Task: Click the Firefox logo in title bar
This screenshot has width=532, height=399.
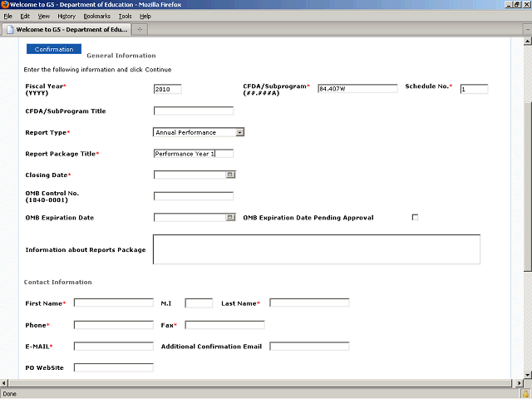Action: 5,4
